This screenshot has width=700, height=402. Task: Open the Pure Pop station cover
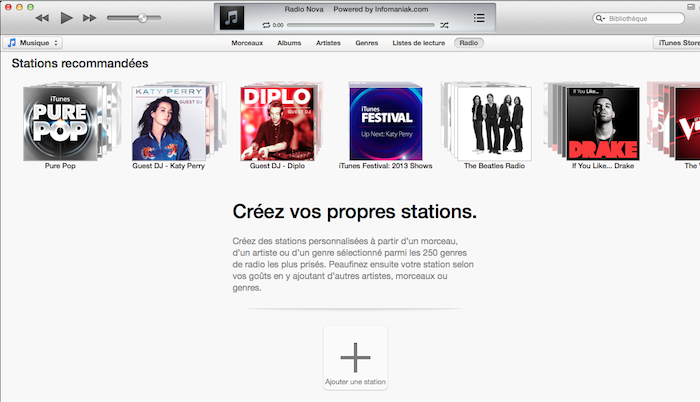pyautogui.click(x=60, y=124)
